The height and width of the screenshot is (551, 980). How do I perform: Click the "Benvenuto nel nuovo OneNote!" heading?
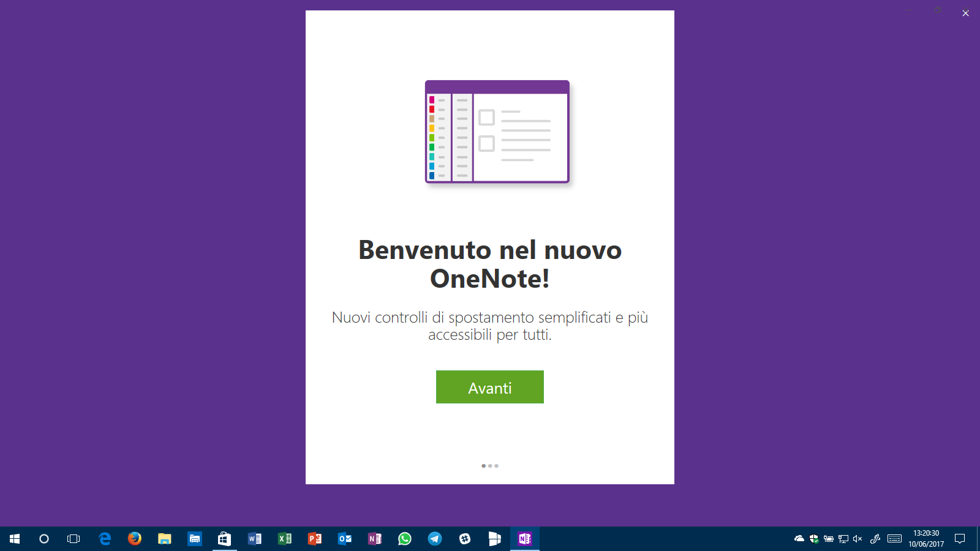click(x=490, y=264)
